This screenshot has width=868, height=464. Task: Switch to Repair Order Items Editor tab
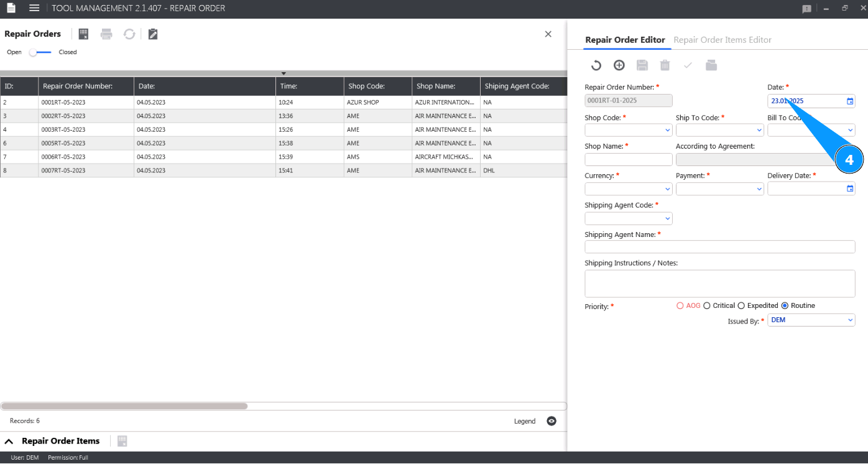tap(723, 40)
